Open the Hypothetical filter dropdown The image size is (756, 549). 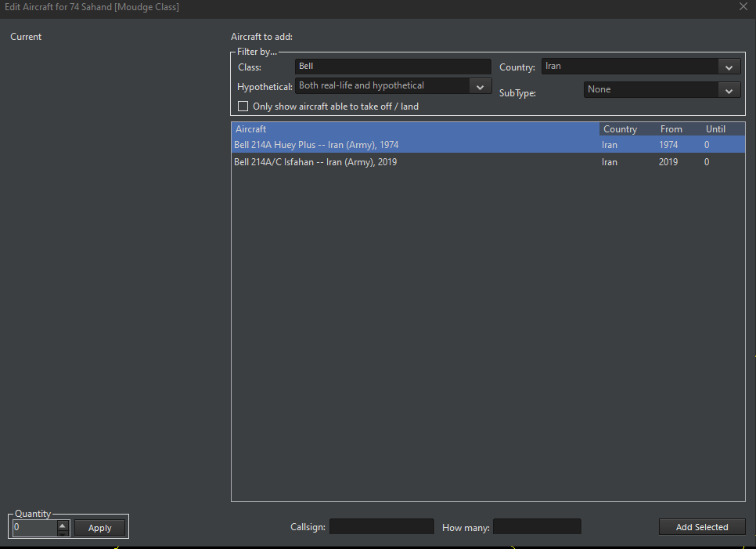(393, 86)
